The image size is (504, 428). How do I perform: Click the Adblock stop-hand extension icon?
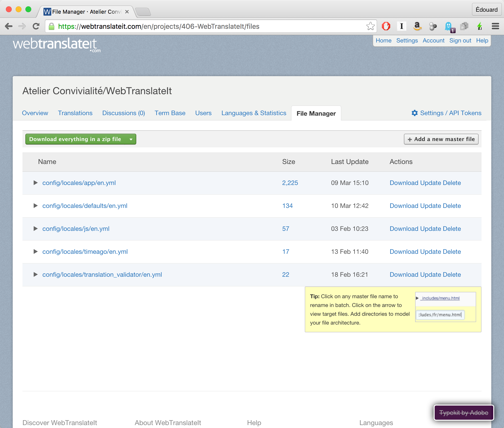pos(386,26)
